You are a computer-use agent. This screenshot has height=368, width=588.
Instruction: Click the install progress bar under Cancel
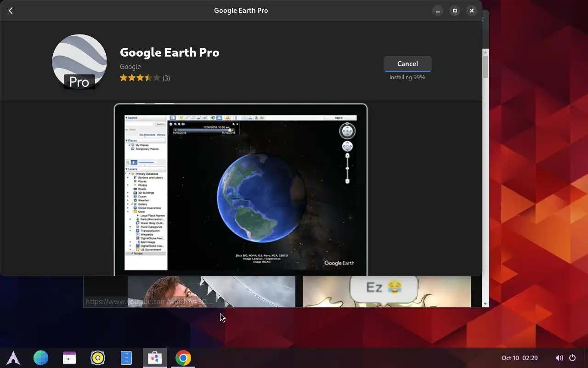(x=407, y=71)
